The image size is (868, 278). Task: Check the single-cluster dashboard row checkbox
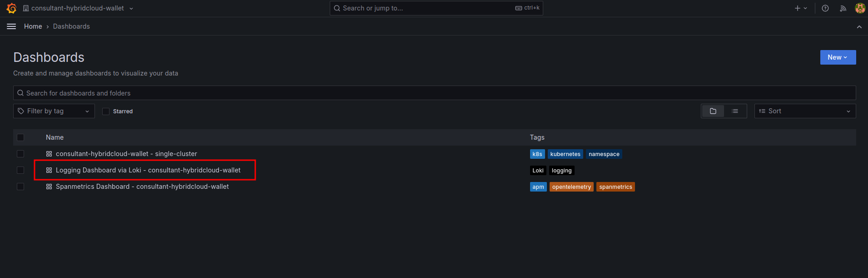pos(20,154)
